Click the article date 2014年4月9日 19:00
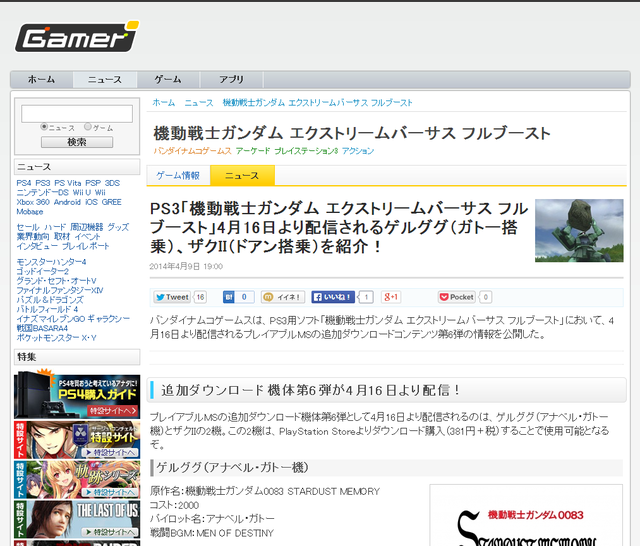Viewport: 640px width, 546px height. click(x=186, y=266)
